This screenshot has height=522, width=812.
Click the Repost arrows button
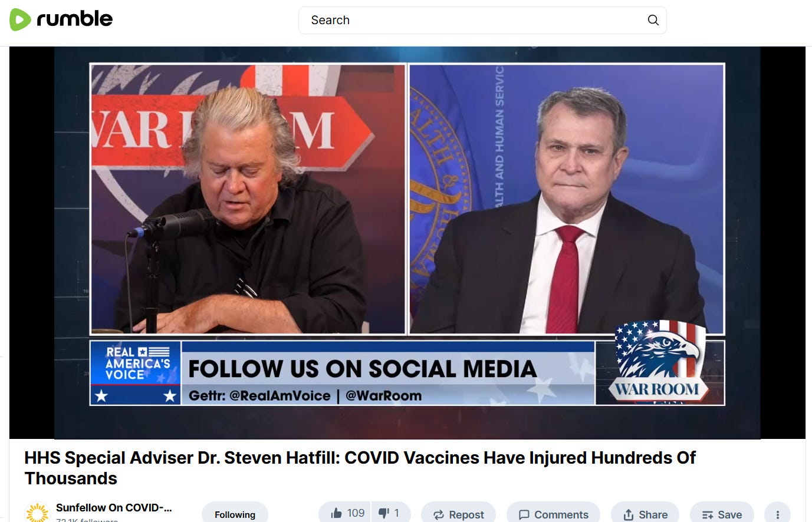458,514
